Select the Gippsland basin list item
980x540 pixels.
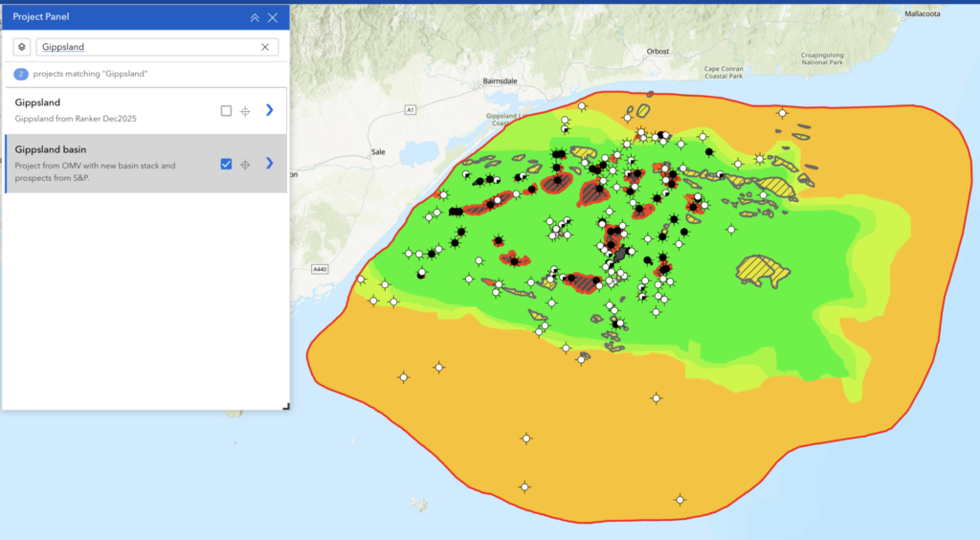click(145, 163)
